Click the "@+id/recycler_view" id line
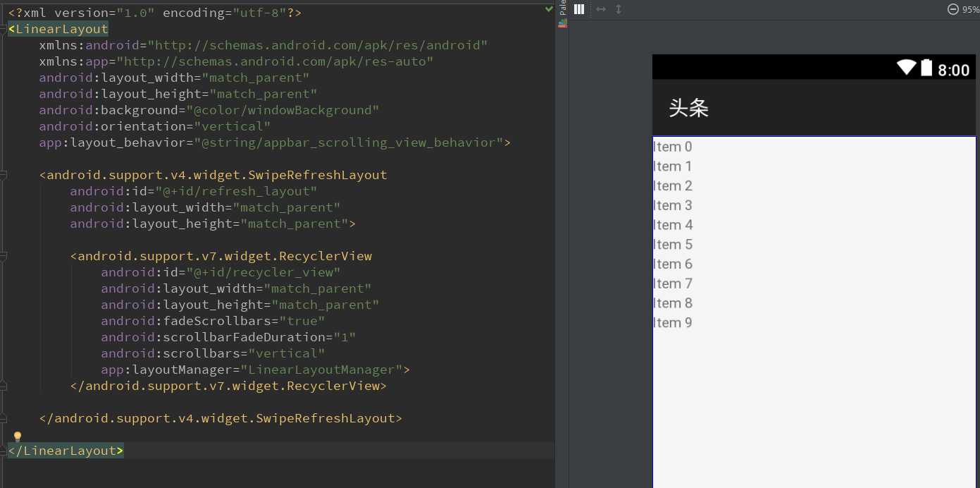The image size is (980, 488). [x=221, y=272]
